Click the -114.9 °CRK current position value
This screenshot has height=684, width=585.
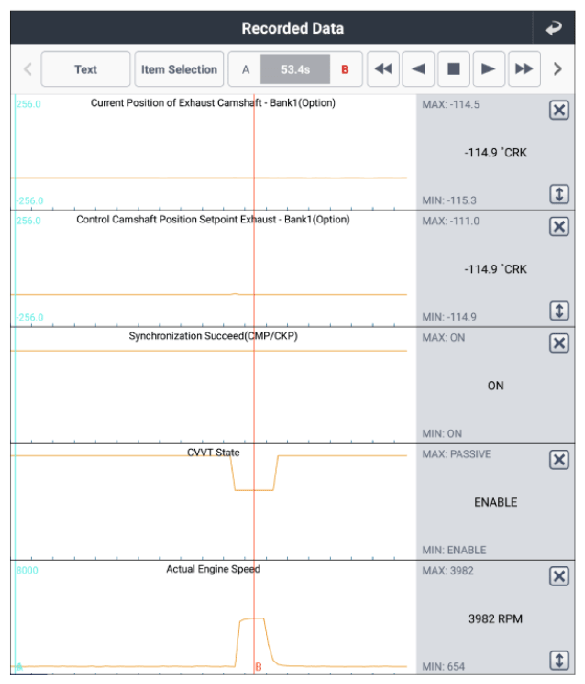tap(495, 152)
